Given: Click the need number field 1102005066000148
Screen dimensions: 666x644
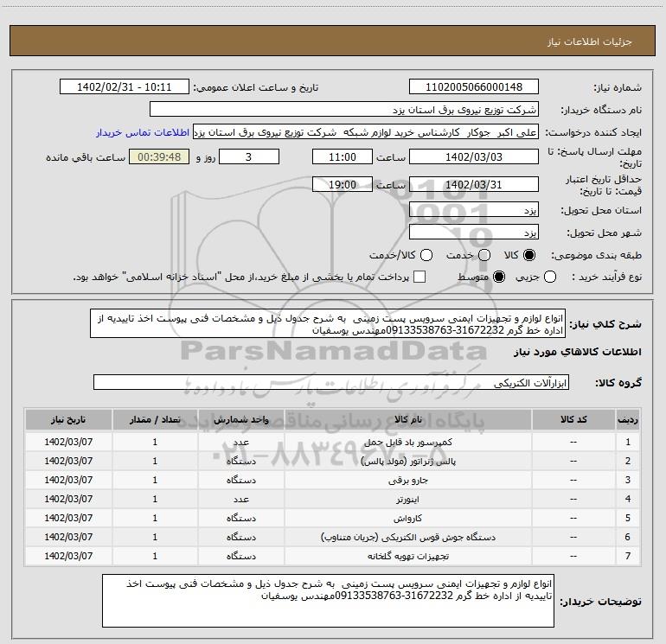Looking at the screenshot, I should (x=474, y=87).
